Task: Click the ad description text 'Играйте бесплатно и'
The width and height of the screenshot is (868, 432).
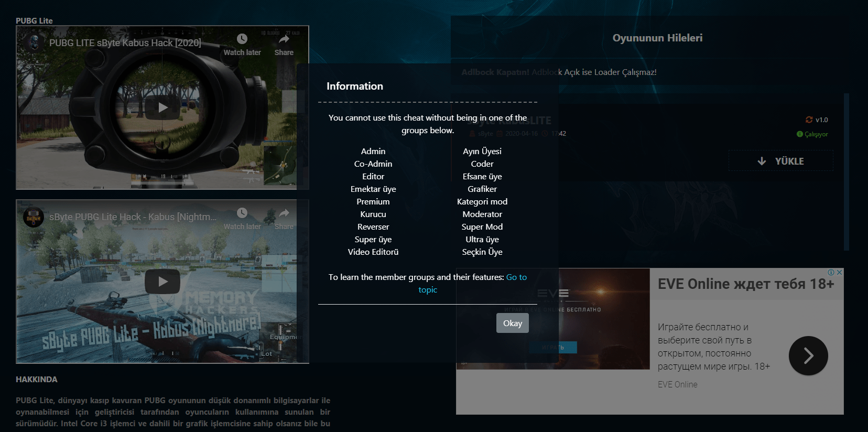Action: click(x=703, y=327)
